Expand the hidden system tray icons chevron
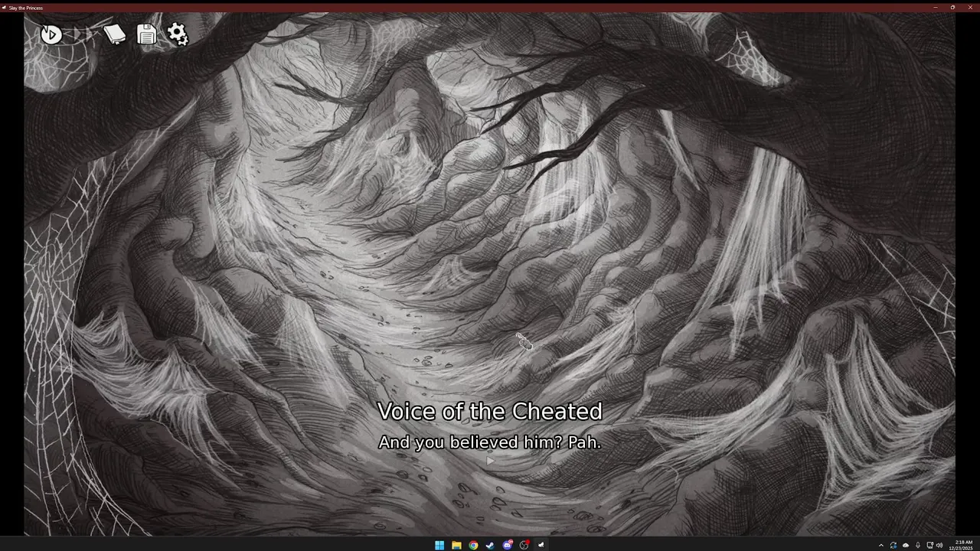The image size is (980, 551). [x=881, y=545]
